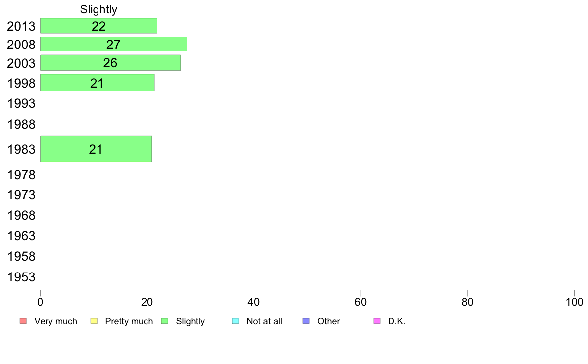Click the magenta D.K. legend swatch

coord(377,321)
